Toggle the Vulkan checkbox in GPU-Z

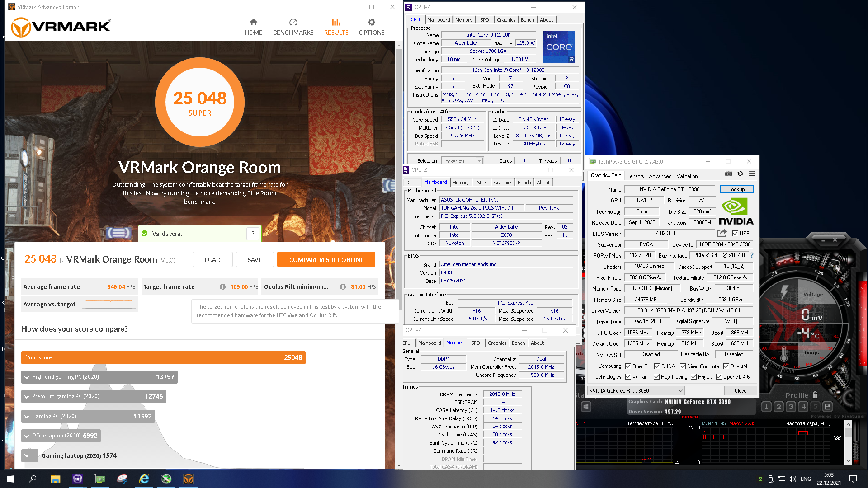[x=628, y=377]
